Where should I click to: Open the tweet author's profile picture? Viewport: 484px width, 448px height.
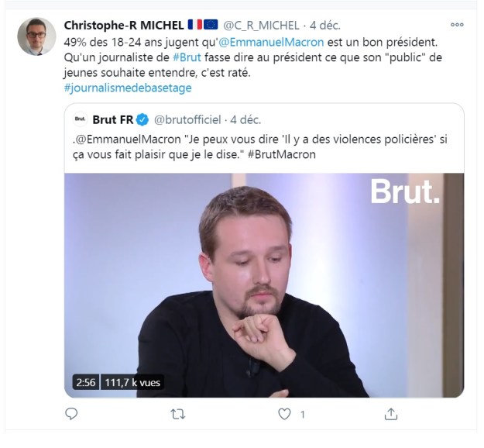tap(36, 36)
